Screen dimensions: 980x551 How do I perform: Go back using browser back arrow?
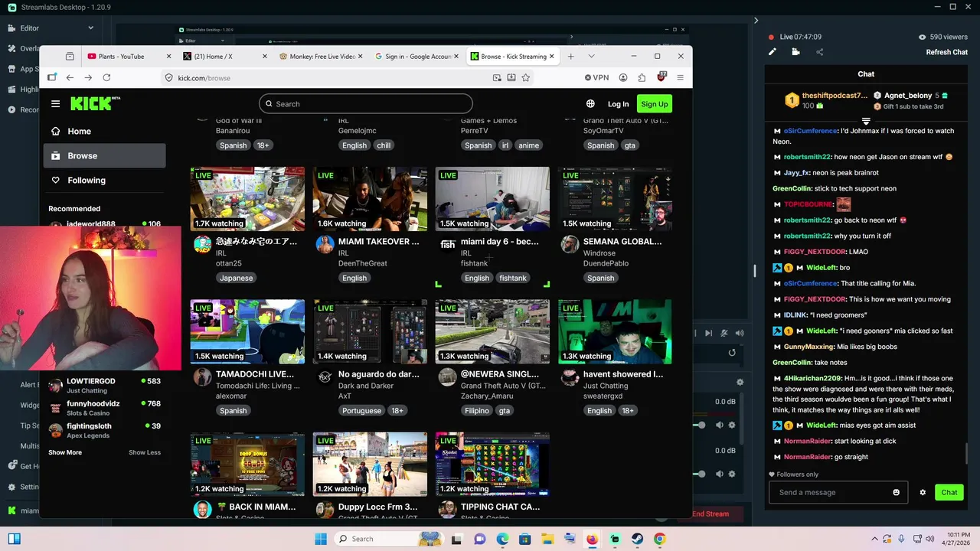(70, 77)
